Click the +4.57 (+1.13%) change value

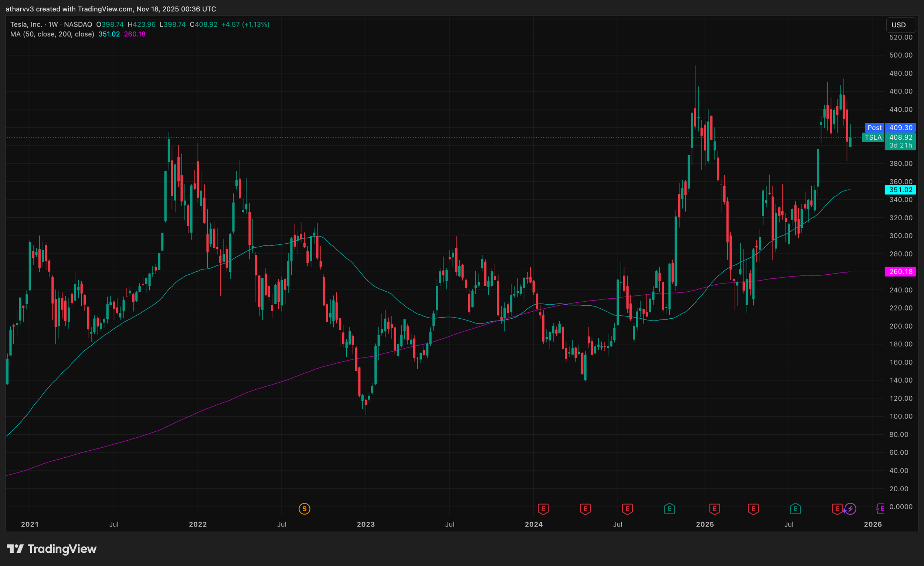245,24
